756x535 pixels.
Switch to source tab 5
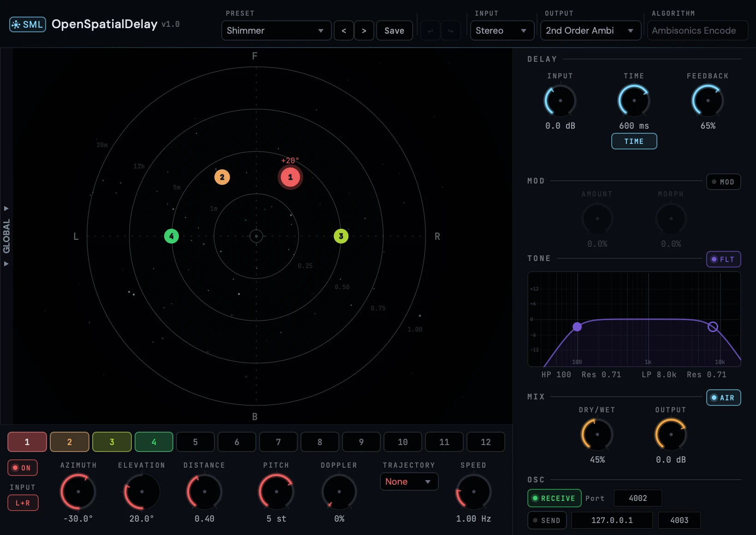click(x=195, y=442)
